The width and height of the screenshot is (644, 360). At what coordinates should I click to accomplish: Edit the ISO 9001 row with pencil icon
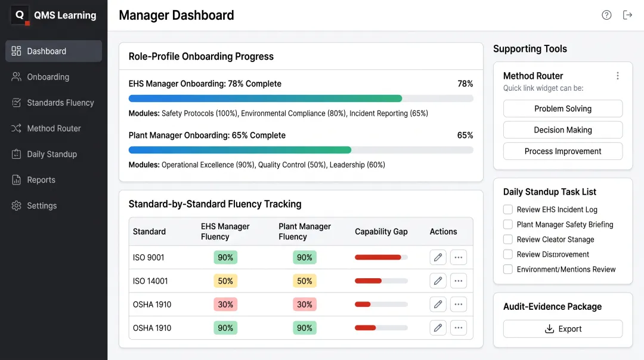438,257
